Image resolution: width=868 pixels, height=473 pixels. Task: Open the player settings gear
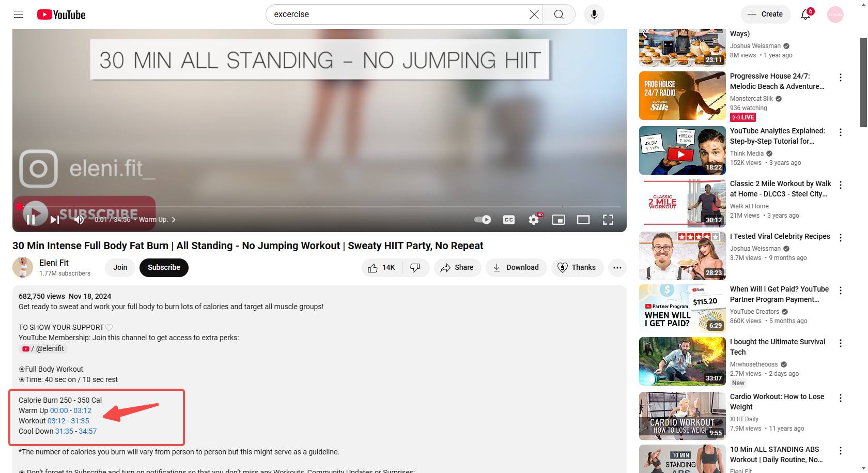pyautogui.click(x=533, y=219)
